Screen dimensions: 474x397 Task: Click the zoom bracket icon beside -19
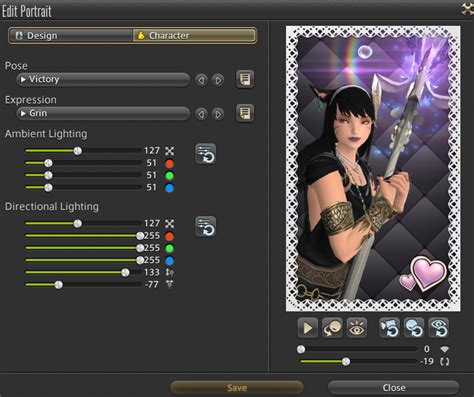click(445, 361)
